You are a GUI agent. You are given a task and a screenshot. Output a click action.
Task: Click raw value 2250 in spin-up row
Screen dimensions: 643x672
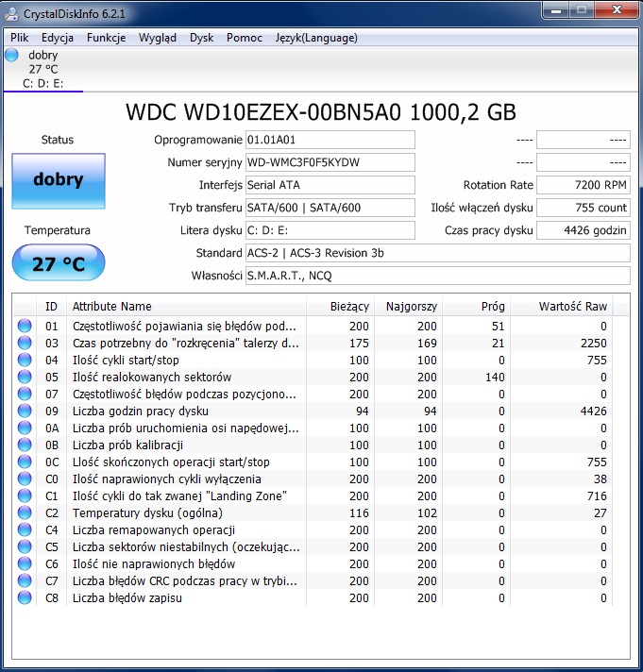[x=594, y=343]
